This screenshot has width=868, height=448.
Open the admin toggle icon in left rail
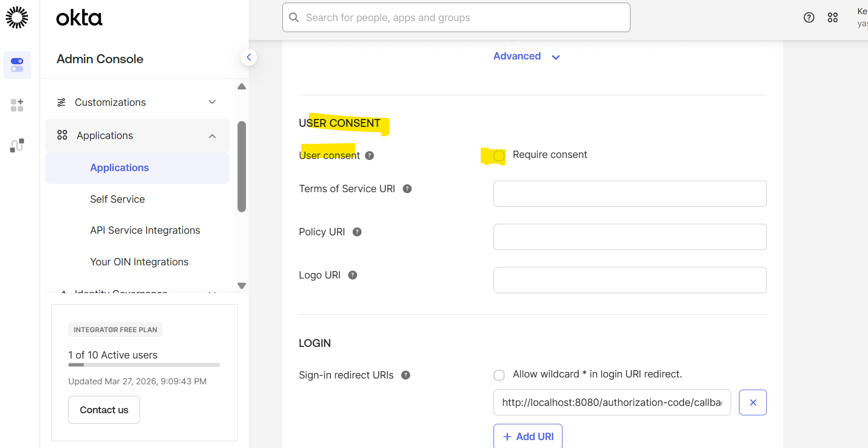click(17, 65)
